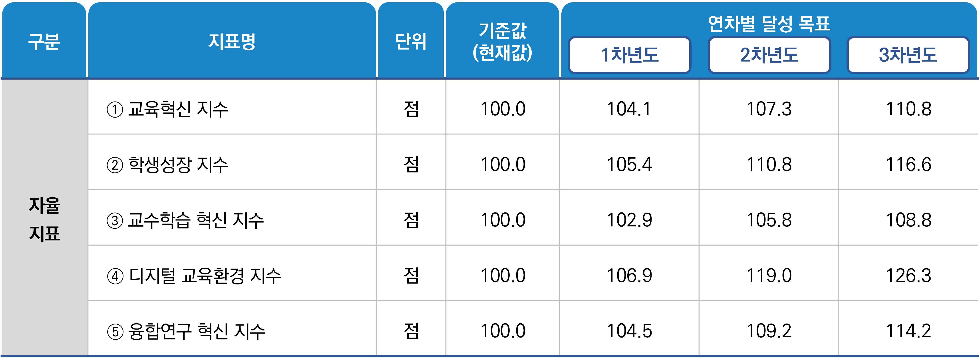Select the ⑤ 융합연구 혁신 지수 label
Screen dimensions: 980x358
186,331
